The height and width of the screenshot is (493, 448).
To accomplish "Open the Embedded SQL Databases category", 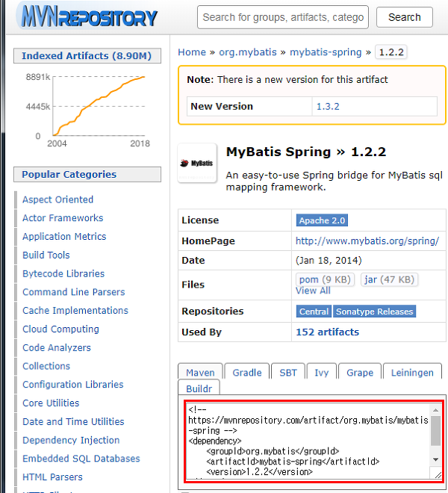I will coord(81,459).
